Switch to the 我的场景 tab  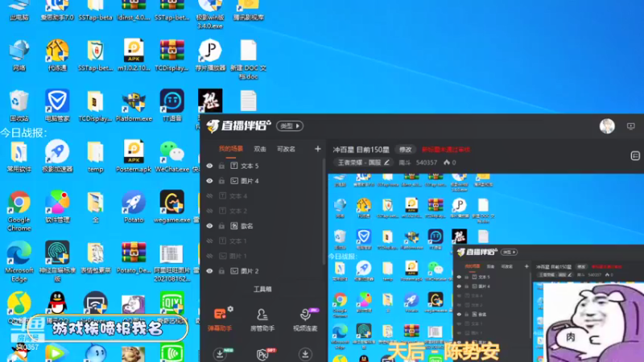click(x=230, y=149)
